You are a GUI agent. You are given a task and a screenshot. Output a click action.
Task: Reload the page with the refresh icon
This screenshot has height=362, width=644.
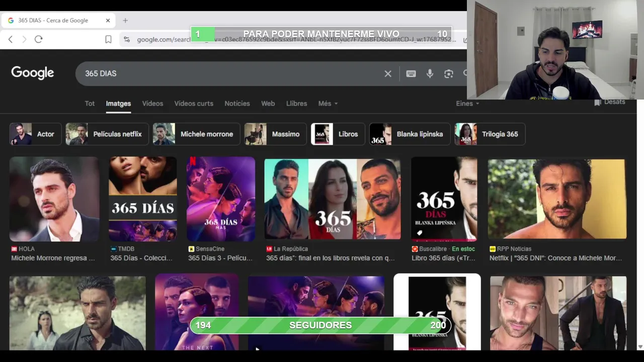pos(39,39)
